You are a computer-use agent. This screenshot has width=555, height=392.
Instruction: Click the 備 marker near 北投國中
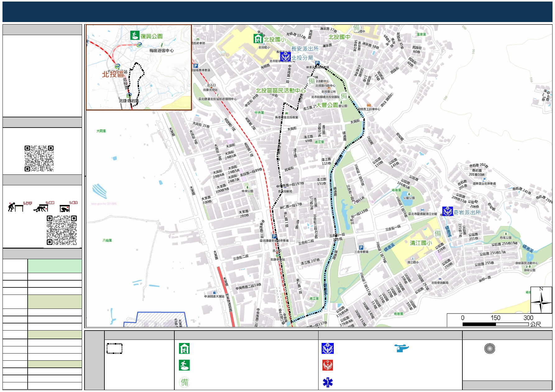point(356,28)
